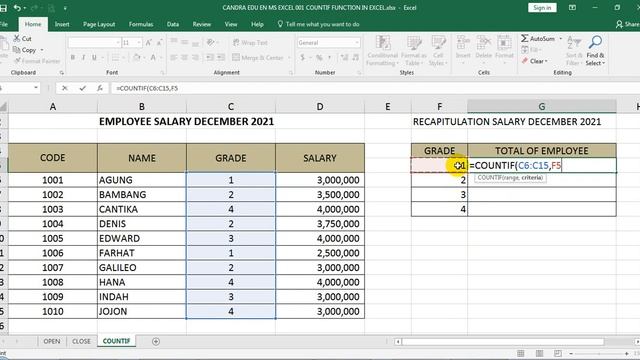This screenshot has width=640, height=360.
Task: Open Clipboard pane launcher
Action: pyautogui.click(x=62, y=73)
